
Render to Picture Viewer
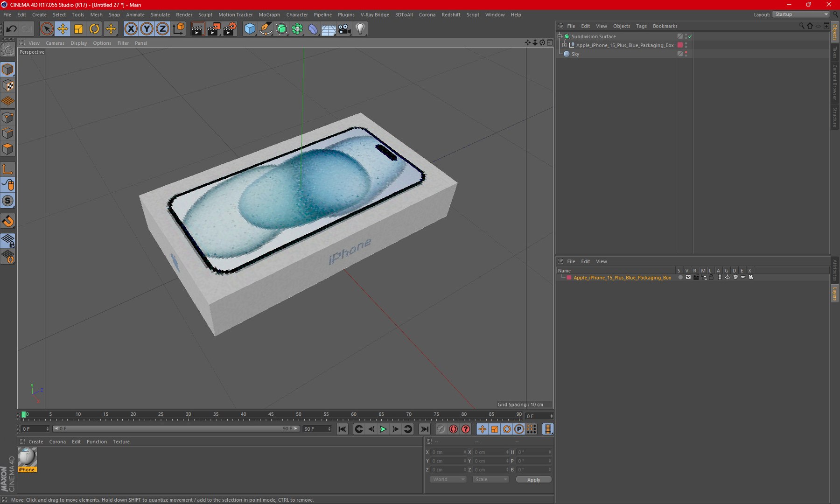[214, 29]
